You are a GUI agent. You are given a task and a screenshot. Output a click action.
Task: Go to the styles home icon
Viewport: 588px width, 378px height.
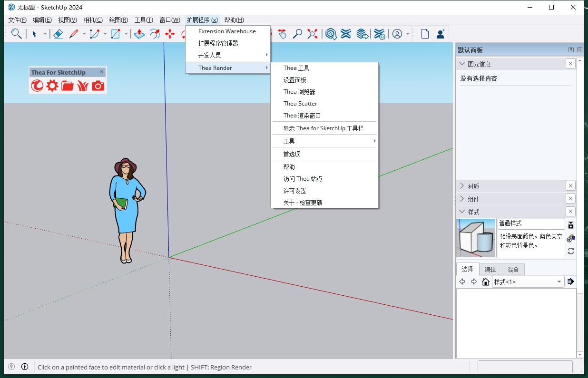click(x=486, y=282)
